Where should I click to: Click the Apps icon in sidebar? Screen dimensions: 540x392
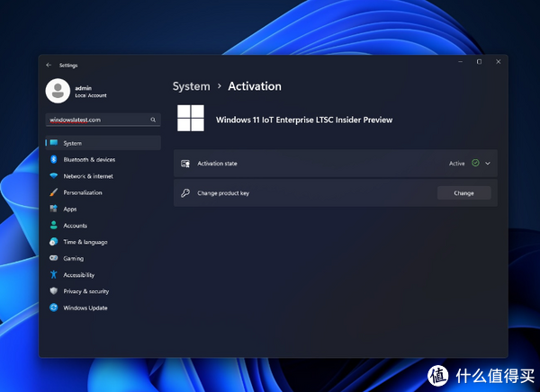coord(54,209)
